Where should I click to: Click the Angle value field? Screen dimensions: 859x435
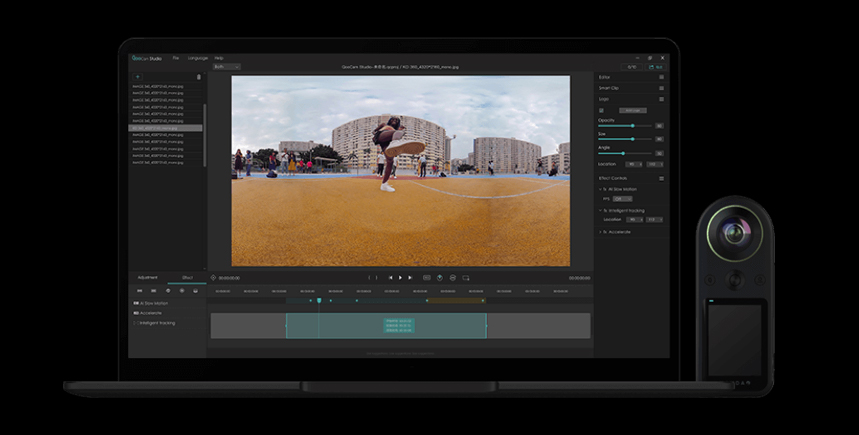pos(660,153)
